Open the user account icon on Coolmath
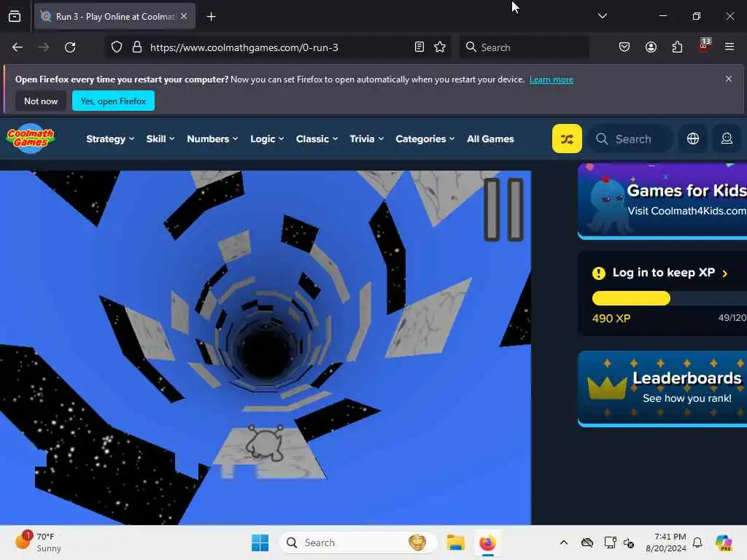 pyautogui.click(x=727, y=139)
